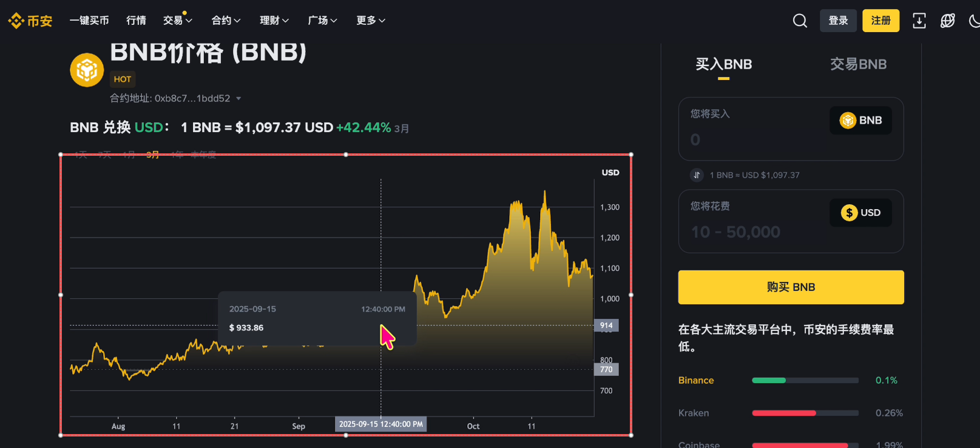Click the USD currency selector
The image size is (980, 448).
coord(860,213)
